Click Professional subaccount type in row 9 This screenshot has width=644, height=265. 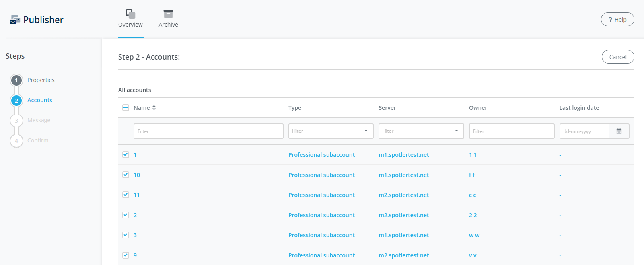tap(321, 255)
